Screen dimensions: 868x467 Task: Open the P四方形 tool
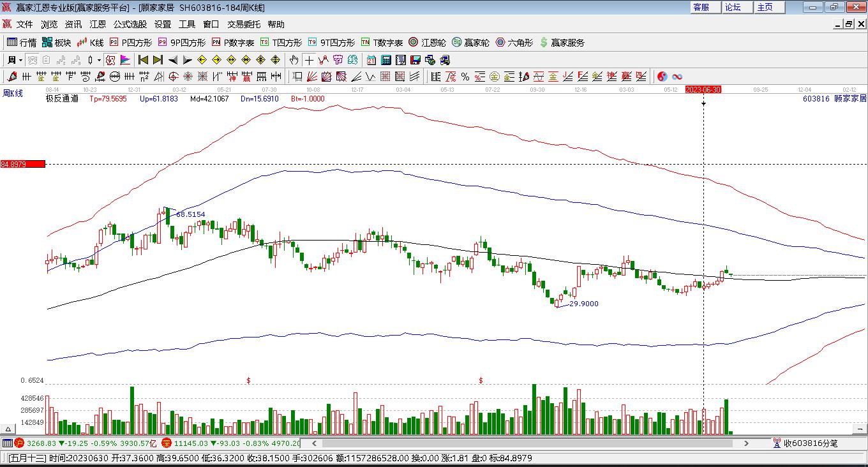coord(131,43)
